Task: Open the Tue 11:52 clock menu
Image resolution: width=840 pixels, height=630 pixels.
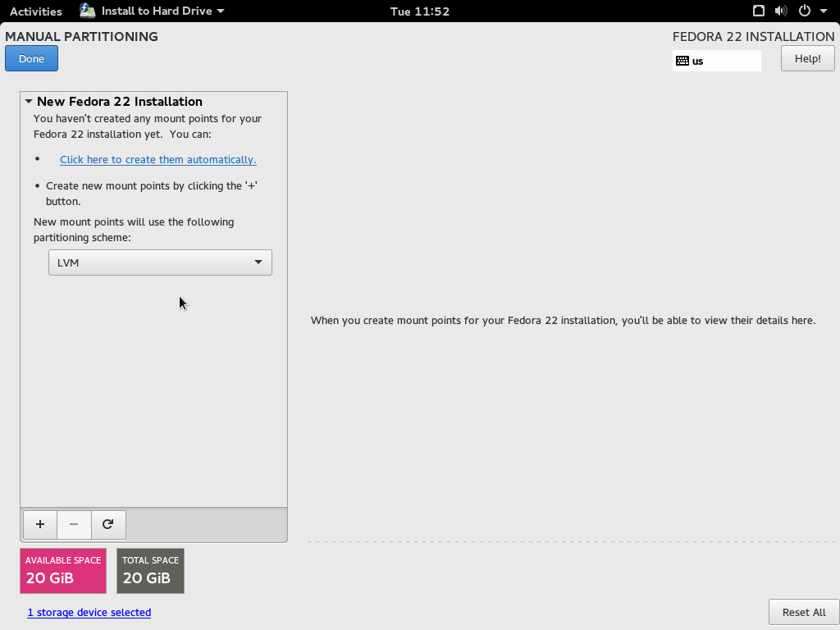Action: point(420,11)
